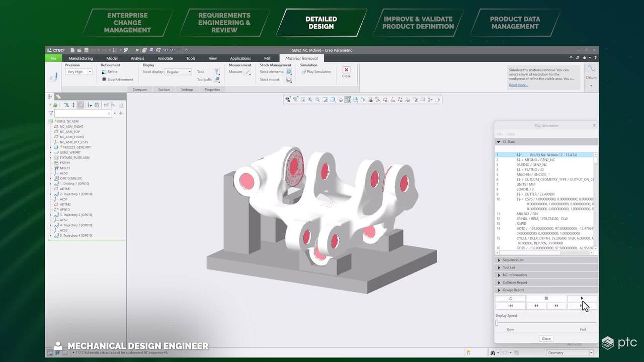This screenshot has width=644, height=362.
Task: Click the Tool display icon
Action: coord(217,72)
